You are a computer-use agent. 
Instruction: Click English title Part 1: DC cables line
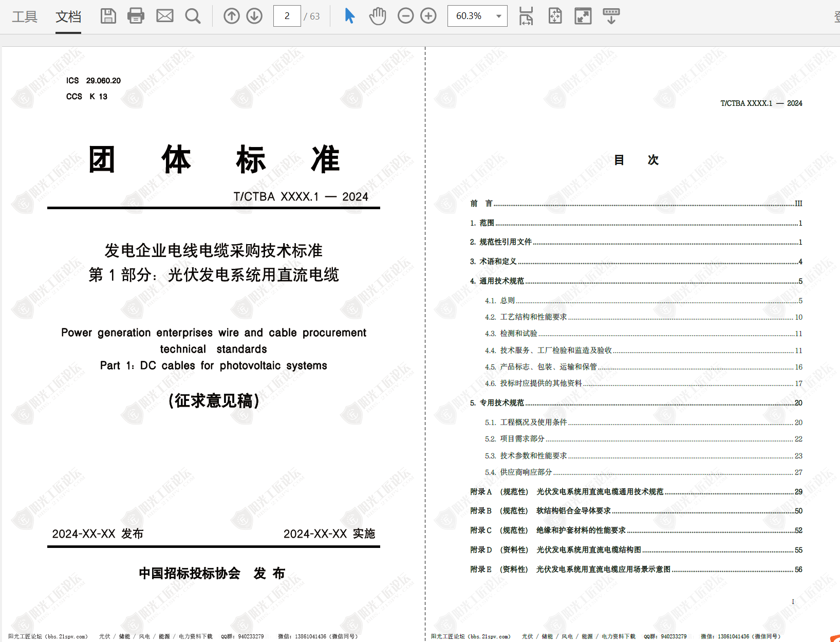(x=214, y=365)
